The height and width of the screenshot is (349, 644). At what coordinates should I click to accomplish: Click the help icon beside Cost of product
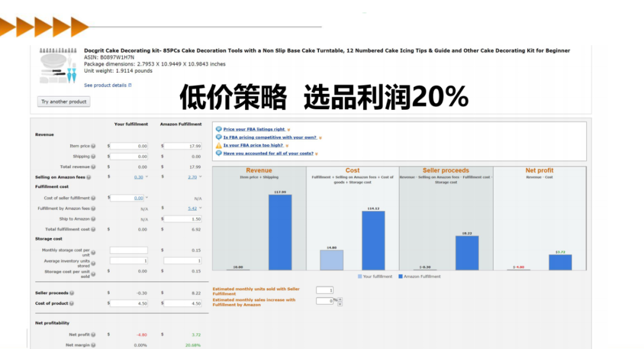(x=72, y=304)
